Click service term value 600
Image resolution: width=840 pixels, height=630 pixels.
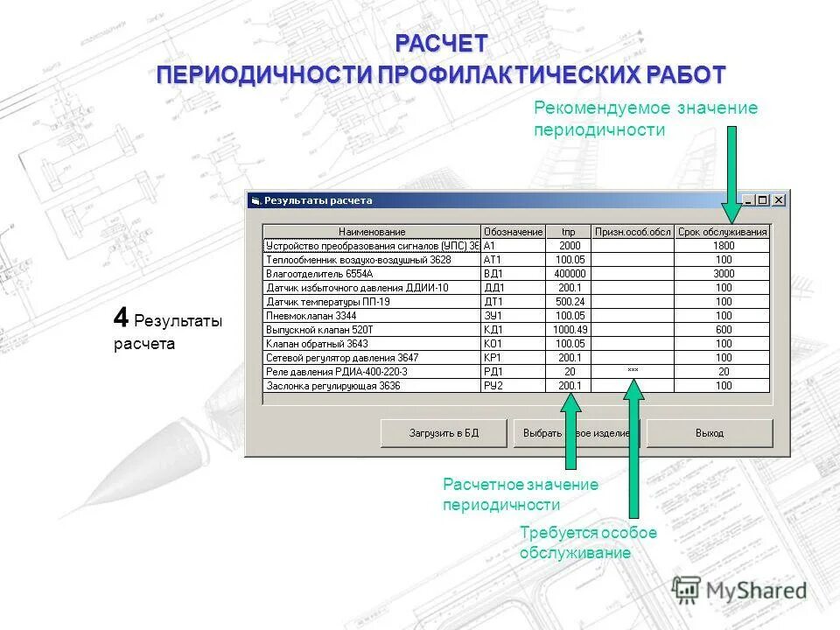(722, 330)
